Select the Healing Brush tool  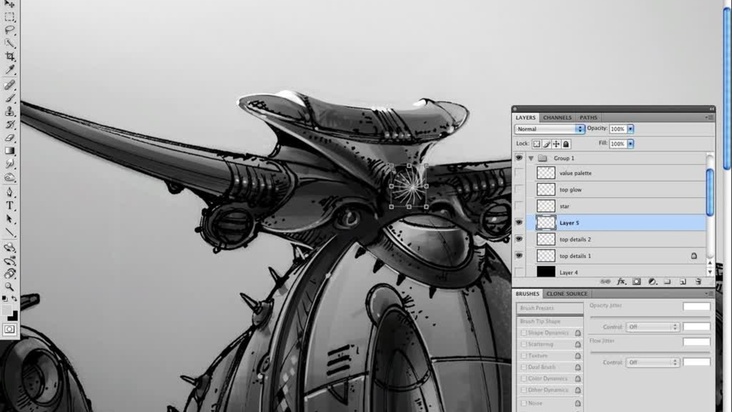tap(9, 85)
